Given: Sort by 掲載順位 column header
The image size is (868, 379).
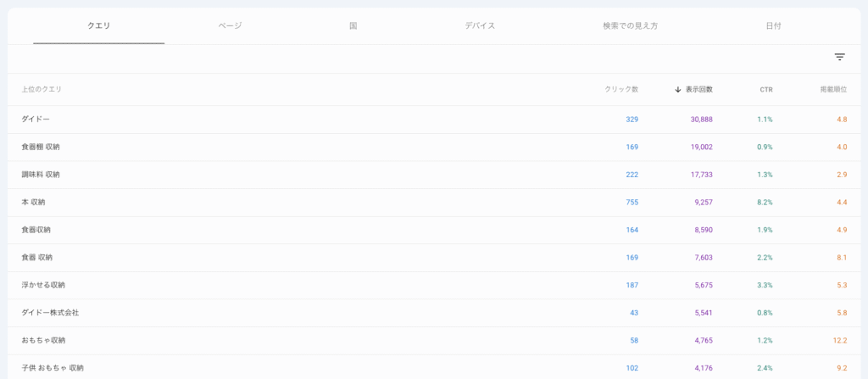Looking at the screenshot, I should 832,90.
